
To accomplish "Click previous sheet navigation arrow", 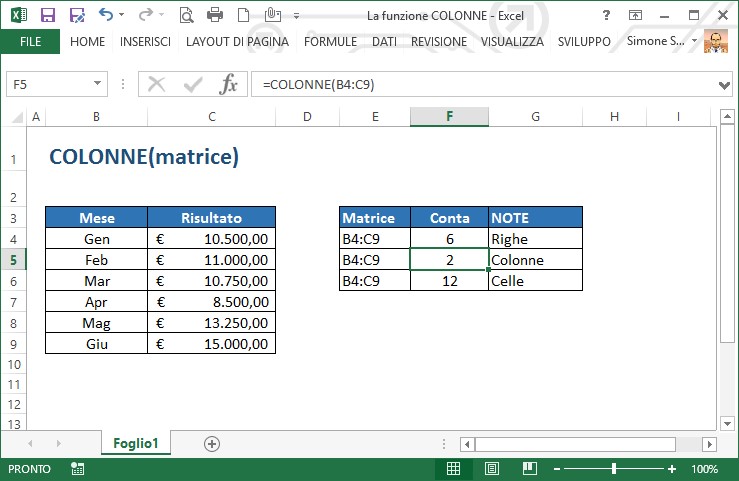I will [x=30, y=443].
